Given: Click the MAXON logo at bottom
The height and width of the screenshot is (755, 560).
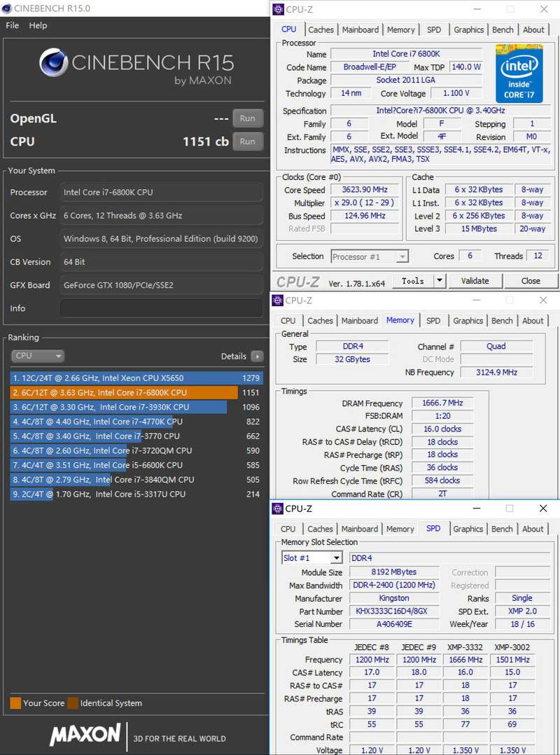Looking at the screenshot, I should (85, 735).
